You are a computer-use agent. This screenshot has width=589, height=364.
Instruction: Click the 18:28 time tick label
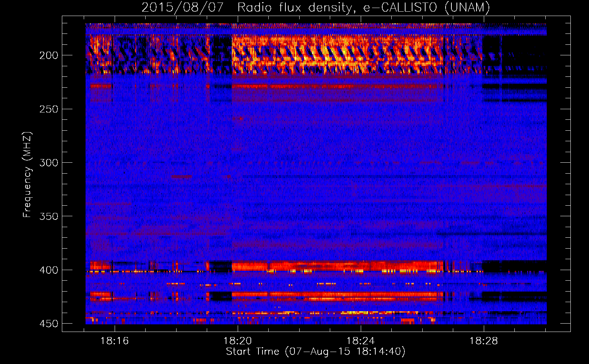484,341
